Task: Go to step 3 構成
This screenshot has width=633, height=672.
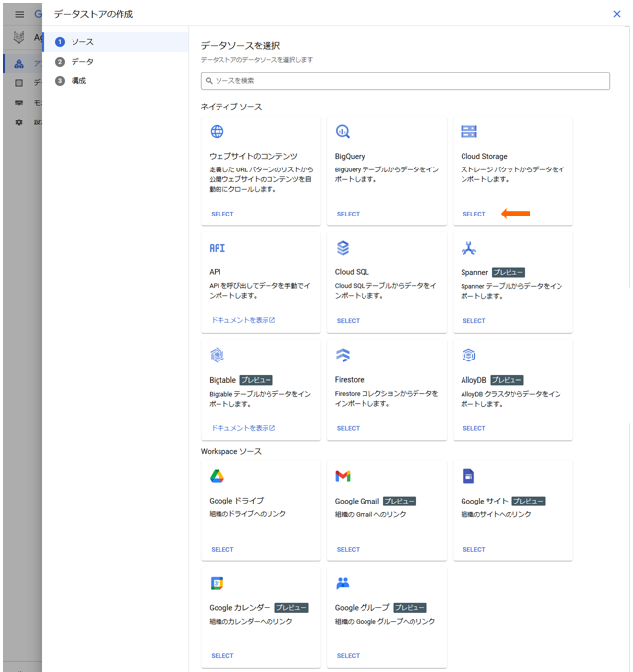Action: (x=116, y=81)
